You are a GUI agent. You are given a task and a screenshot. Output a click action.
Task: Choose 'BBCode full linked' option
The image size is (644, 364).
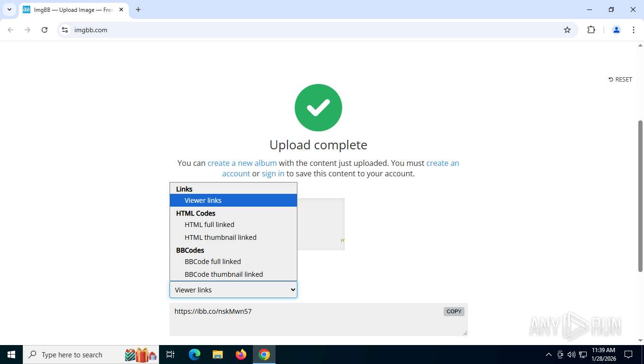tap(233, 262)
